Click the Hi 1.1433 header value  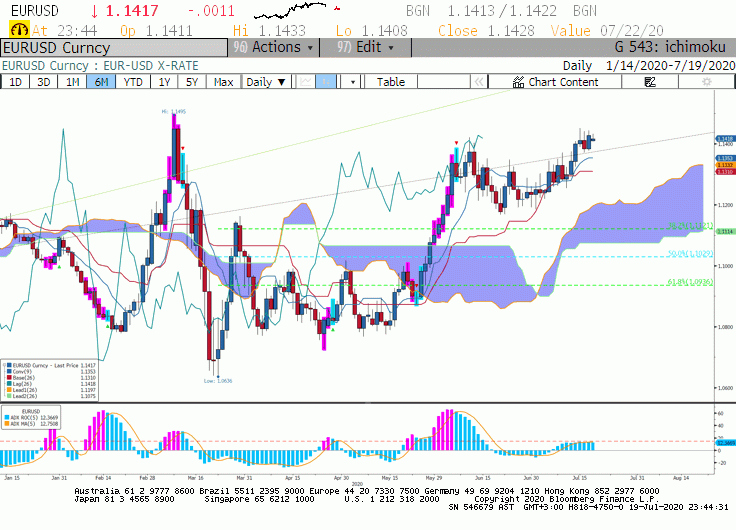pos(269,31)
